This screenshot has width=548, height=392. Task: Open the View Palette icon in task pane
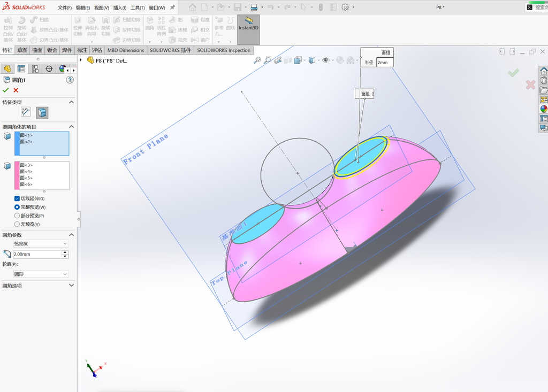point(544,99)
